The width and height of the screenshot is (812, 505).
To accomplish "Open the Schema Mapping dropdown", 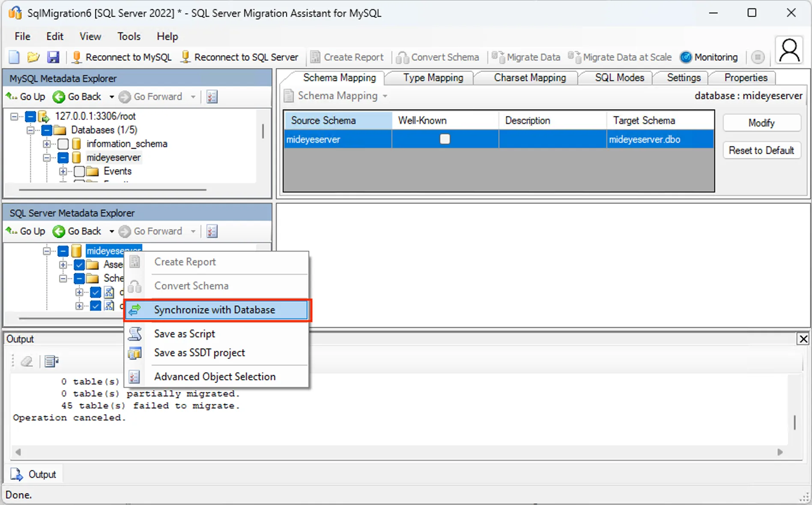I will click(x=385, y=96).
